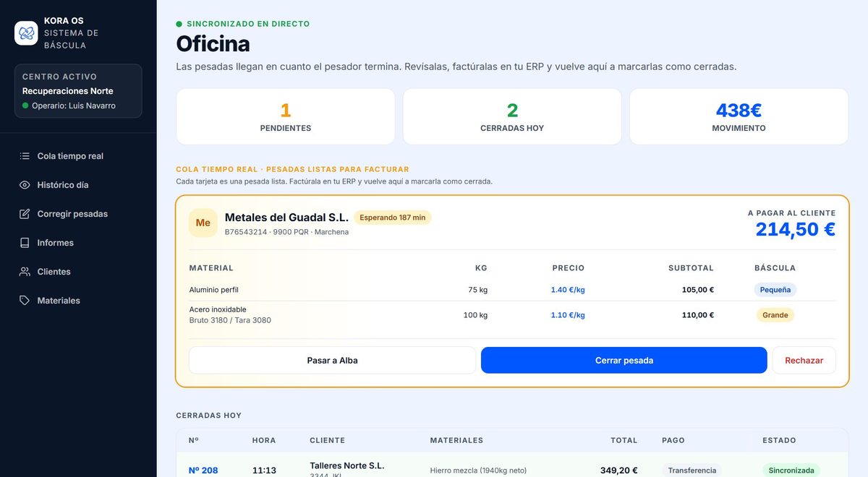Click the Centro activo Recuperaciones Norte card
This screenshot has width=868, height=477.
pos(78,91)
